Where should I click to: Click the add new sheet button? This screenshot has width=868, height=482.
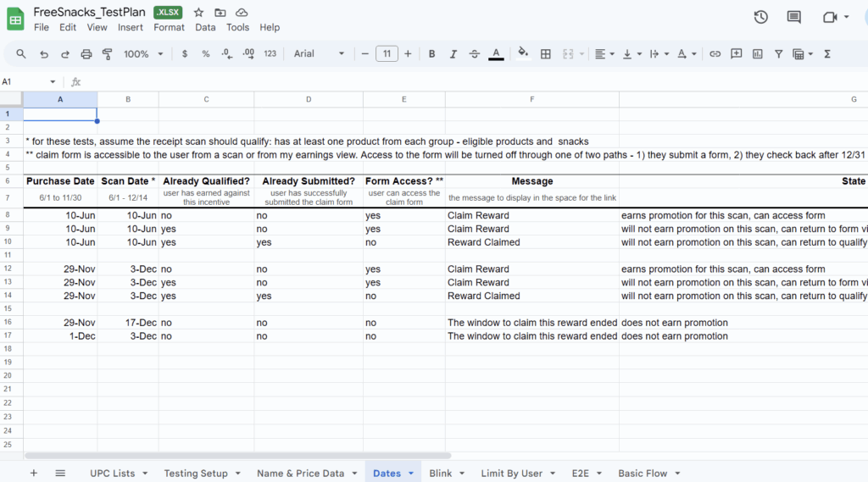point(34,474)
